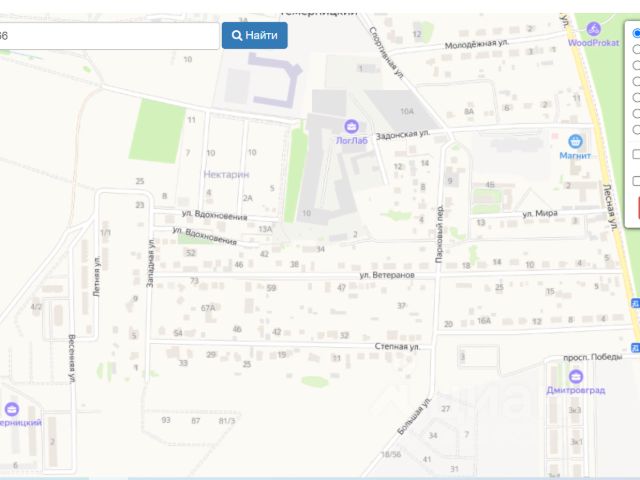Select the Темерницкий marker icon at bottom-left
This screenshot has height=480, width=640.
[x=12, y=409]
